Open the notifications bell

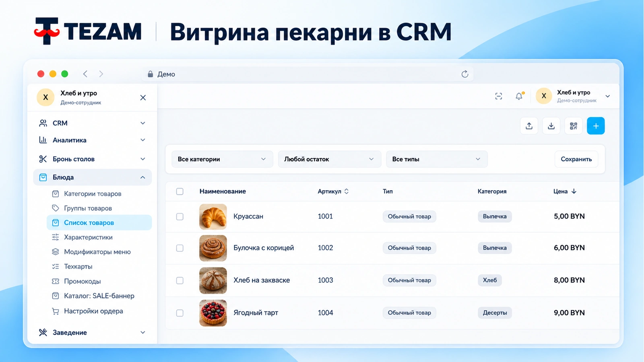coord(519,96)
